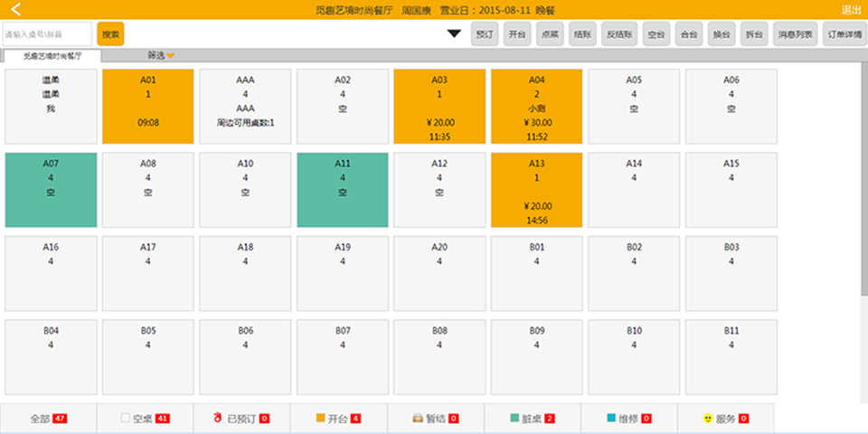Select table B04
This screenshot has width=868, height=434.
(51, 357)
